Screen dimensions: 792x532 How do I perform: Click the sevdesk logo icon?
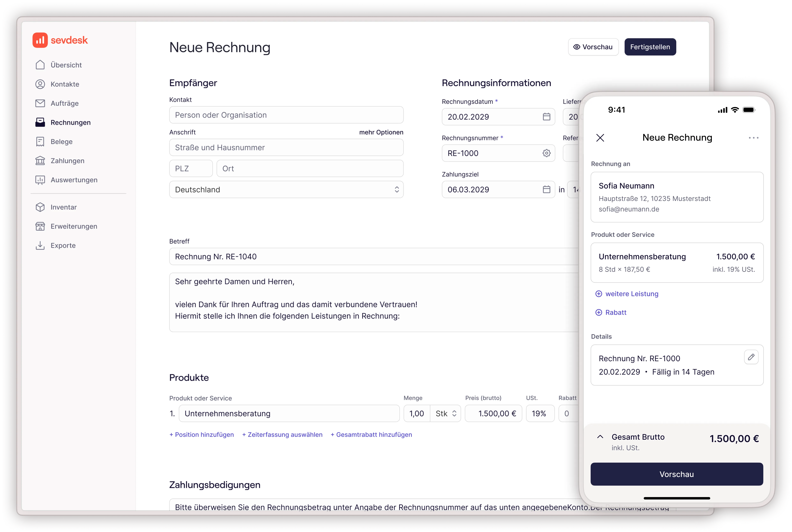40,40
